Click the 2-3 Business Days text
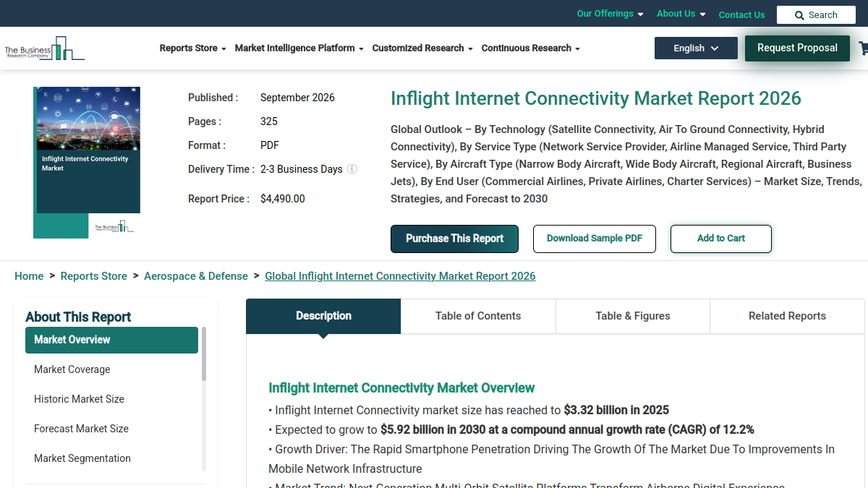 click(x=302, y=169)
